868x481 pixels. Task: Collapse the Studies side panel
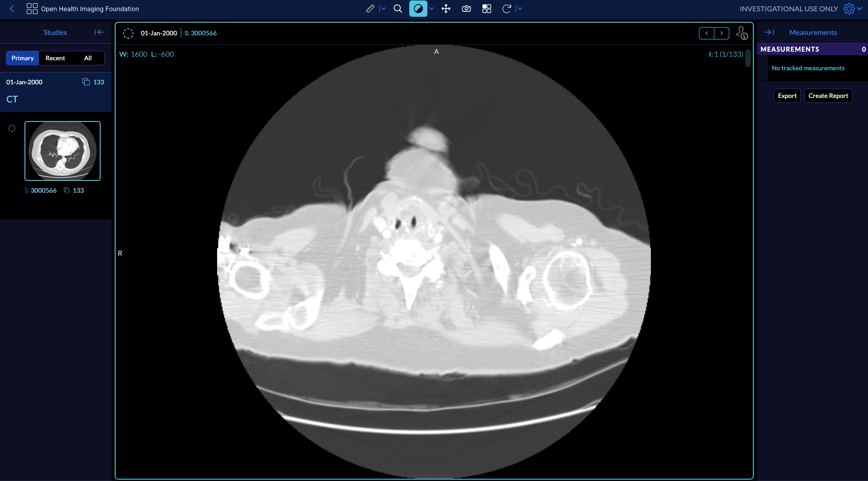[99, 32]
